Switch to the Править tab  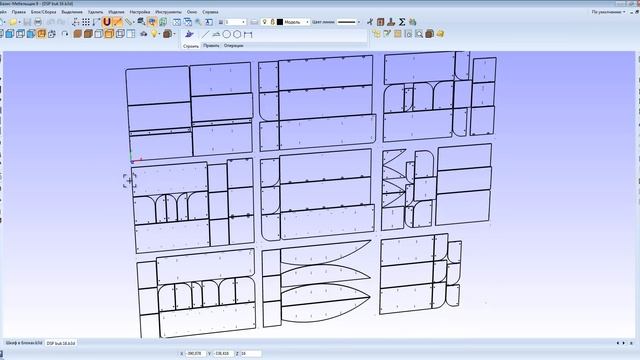[211, 46]
